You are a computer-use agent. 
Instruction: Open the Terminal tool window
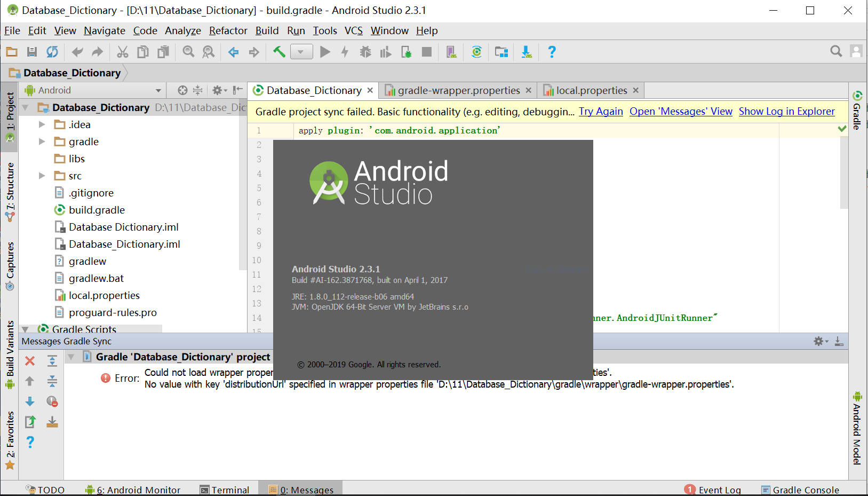pyautogui.click(x=225, y=490)
